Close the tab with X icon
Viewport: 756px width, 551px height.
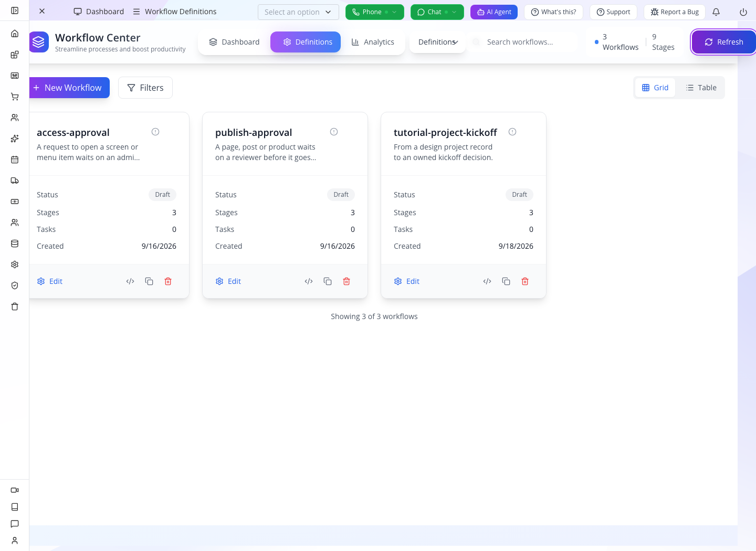point(42,11)
